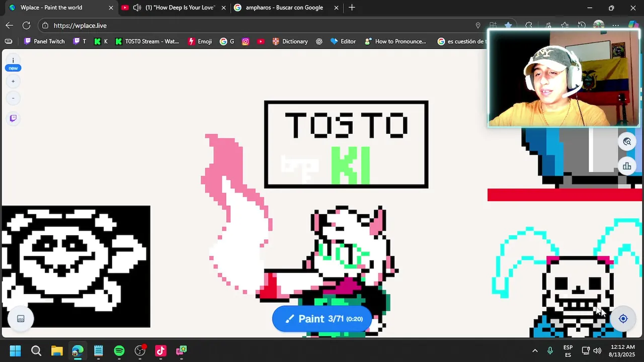Center map with locate-me target button
Viewport: 644px width, 362px height.
[623, 319]
